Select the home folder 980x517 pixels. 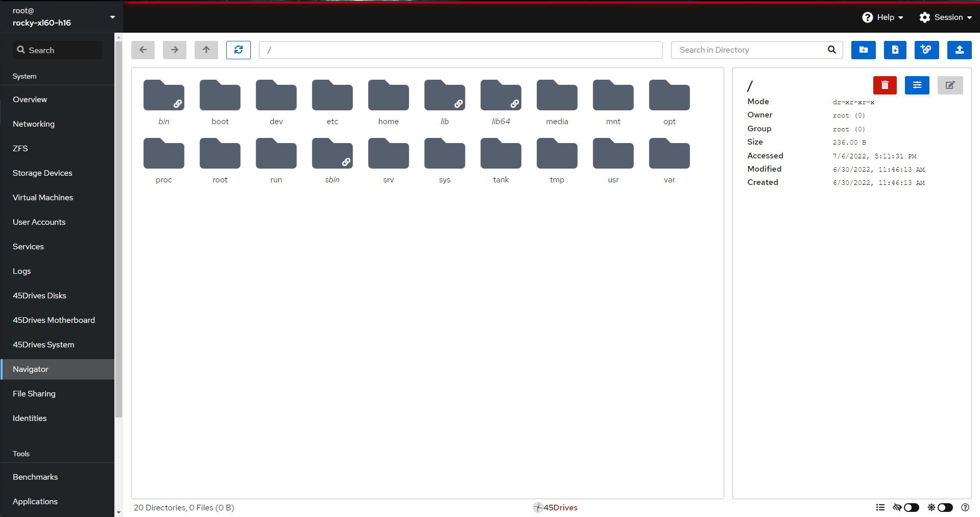click(389, 102)
